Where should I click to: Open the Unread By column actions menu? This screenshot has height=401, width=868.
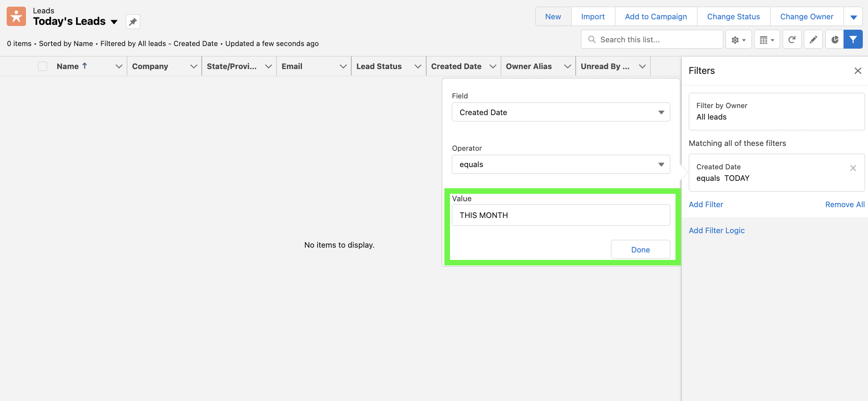(642, 66)
